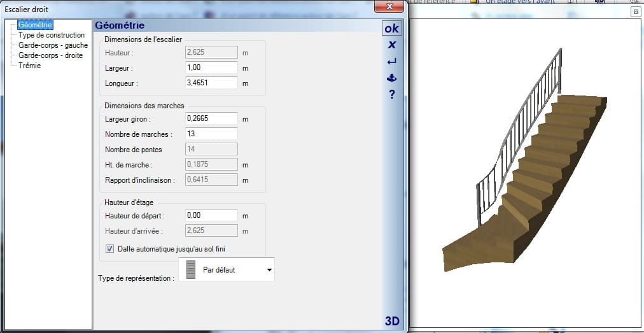Confirm the dialog with the ok icon

click(391, 29)
